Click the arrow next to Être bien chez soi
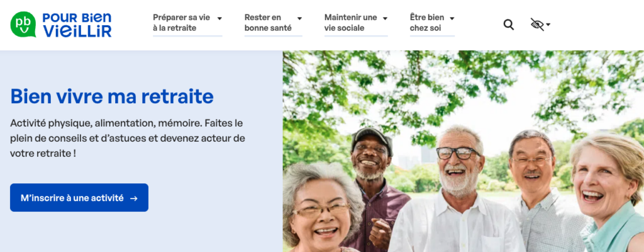This screenshot has height=252, width=644. point(452,18)
